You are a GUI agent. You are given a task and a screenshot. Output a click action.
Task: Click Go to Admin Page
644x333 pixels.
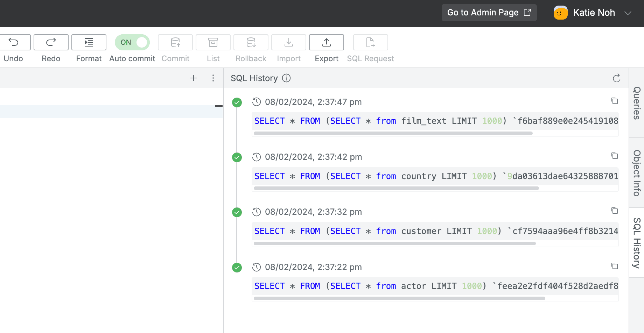coord(489,13)
